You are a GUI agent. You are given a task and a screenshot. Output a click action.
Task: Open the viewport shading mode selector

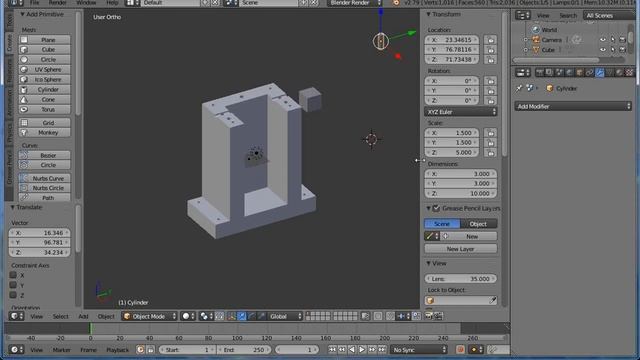188,316
